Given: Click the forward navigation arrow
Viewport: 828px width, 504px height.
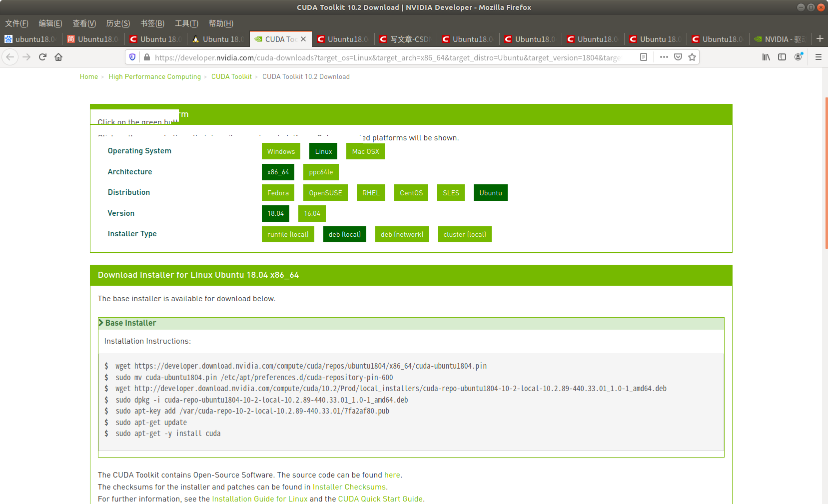Looking at the screenshot, I should (27, 57).
